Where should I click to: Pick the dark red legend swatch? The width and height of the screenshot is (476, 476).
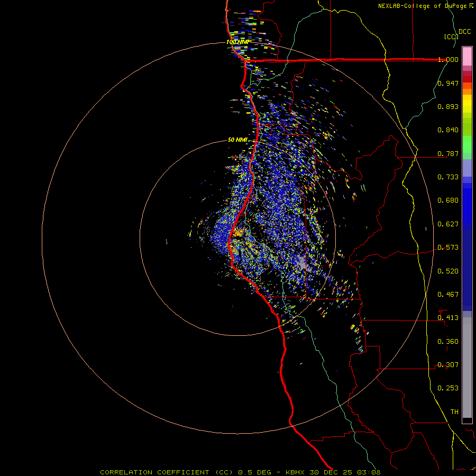click(x=467, y=79)
